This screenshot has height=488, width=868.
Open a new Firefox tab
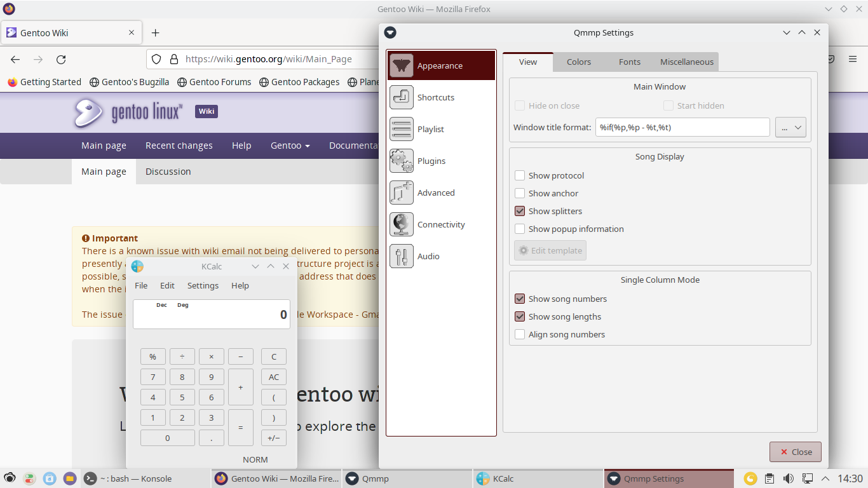click(155, 32)
